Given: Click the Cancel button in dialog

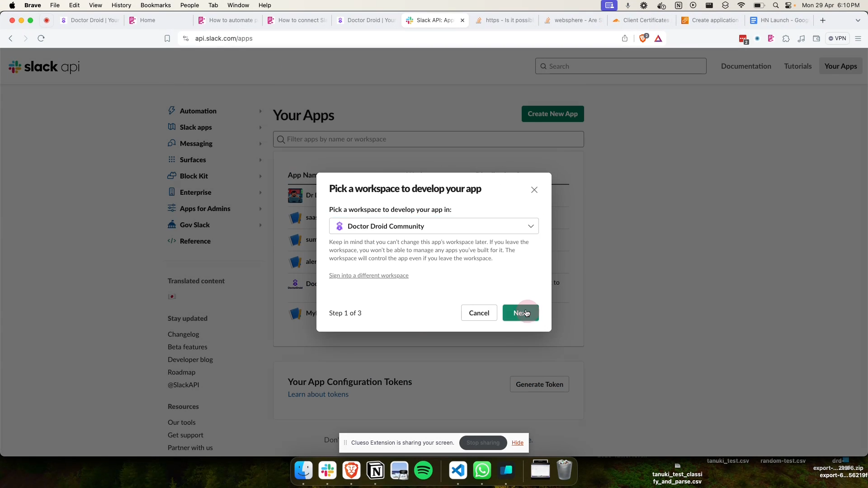Looking at the screenshot, I should tap(479, 313).
